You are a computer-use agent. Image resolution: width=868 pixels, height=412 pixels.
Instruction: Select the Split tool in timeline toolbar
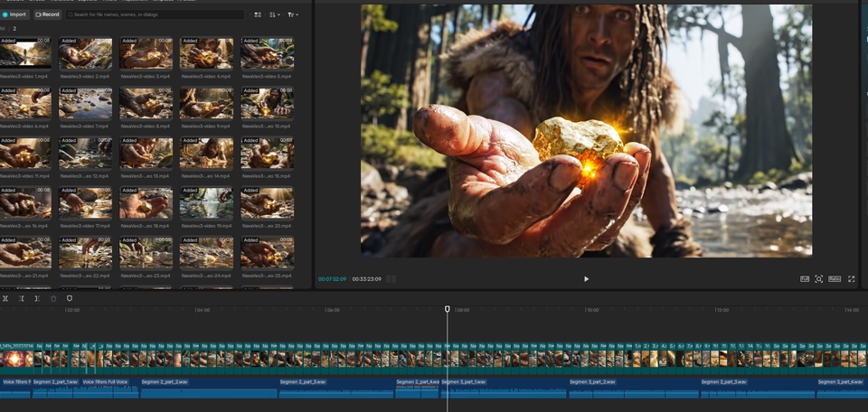[5, 298]
